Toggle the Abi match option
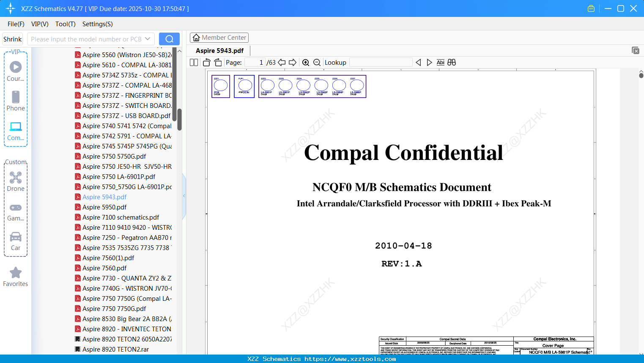Viewport: 644px width, 363px height. pos(440,63)
